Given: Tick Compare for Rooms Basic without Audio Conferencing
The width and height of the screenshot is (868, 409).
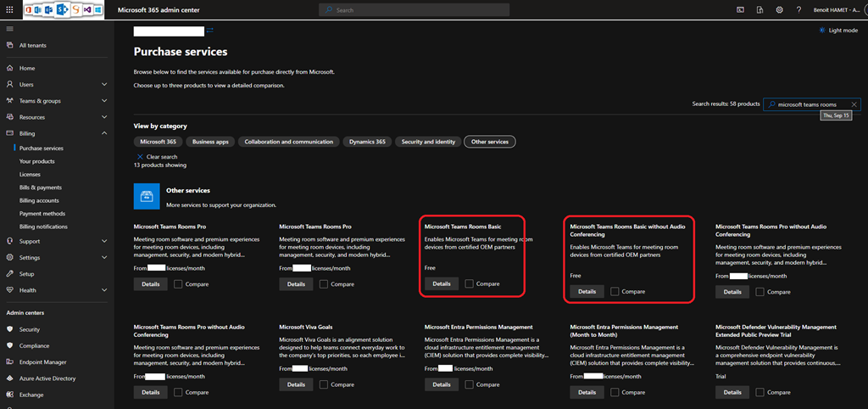Looking at the screenshot, I should (x=615, y=292).
